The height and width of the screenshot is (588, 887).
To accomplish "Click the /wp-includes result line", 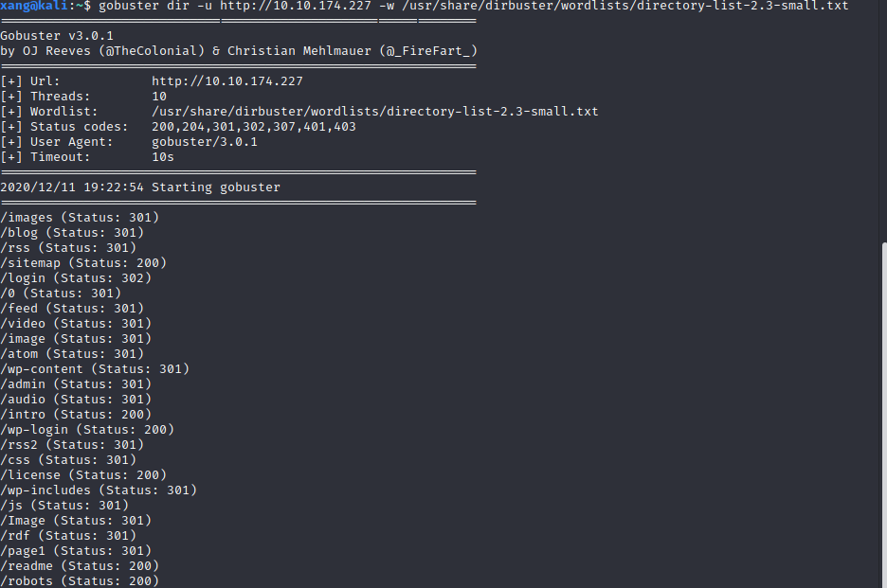I will coord(99,490).
